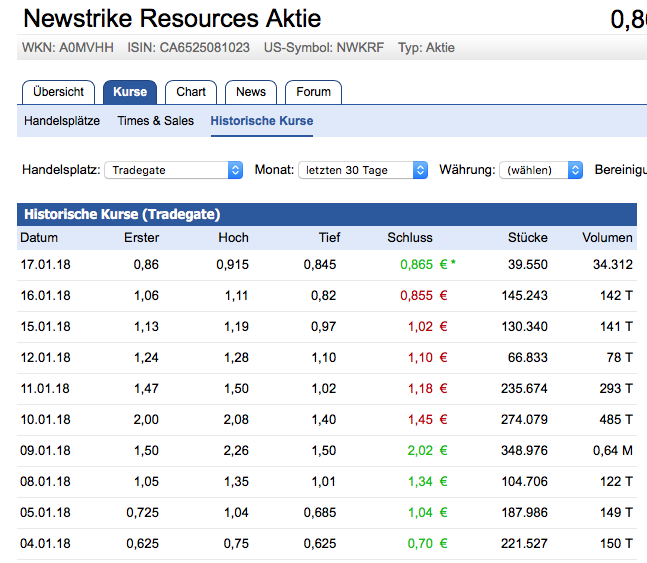Click the date 04.01.18

45,543
